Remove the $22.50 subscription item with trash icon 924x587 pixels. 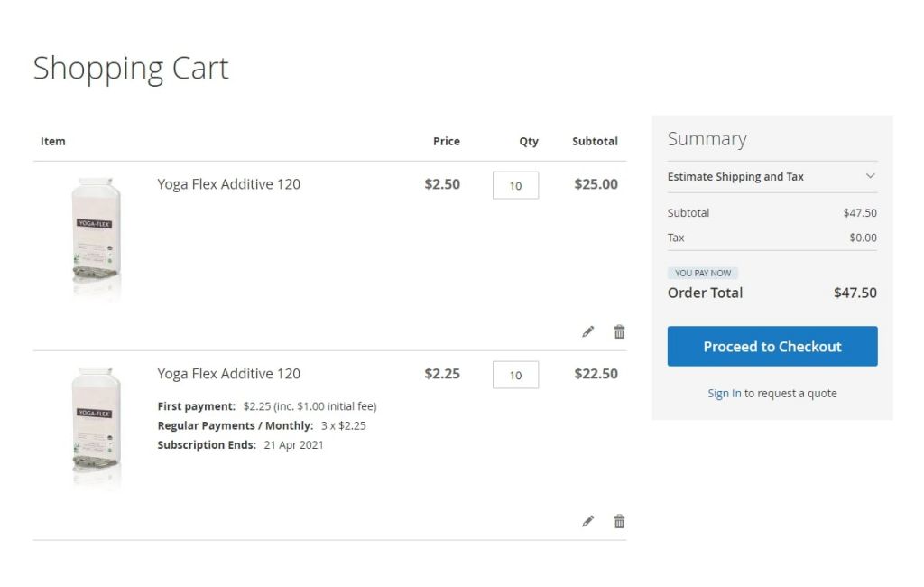coord(619,521)
